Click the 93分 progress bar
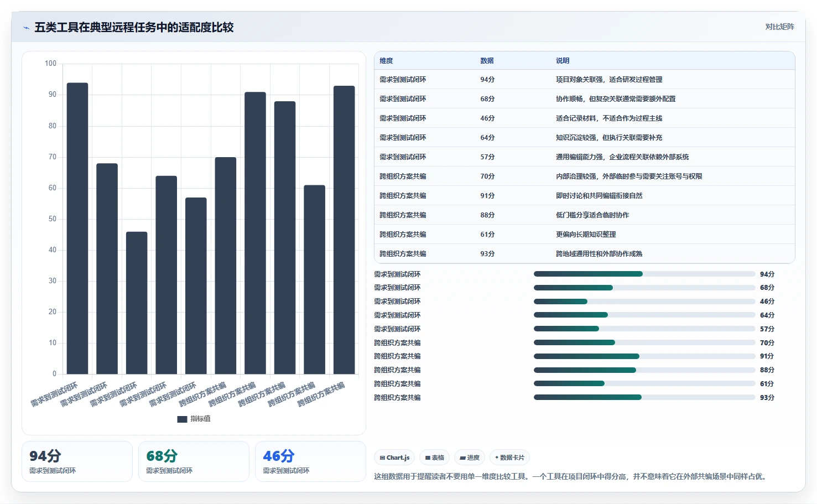Screen dimensions: 817x504 click(644, 397)
